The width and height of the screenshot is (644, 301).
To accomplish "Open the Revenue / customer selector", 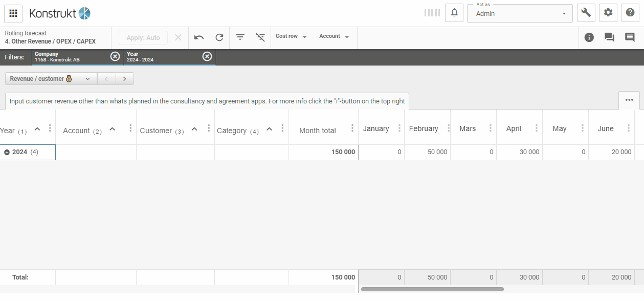I will [51, 79].
